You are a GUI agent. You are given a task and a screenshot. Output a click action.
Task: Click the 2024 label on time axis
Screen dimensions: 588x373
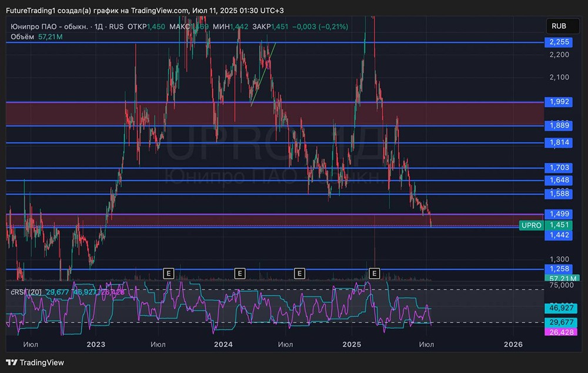(223, 344)
